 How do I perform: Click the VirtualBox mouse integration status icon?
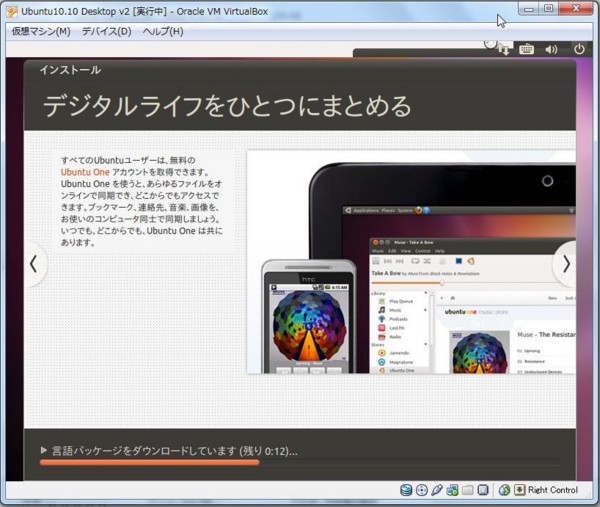(504, 490)
